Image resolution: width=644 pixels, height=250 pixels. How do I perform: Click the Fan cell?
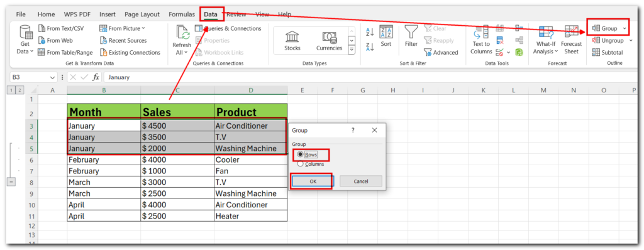(x=250, y=171)
